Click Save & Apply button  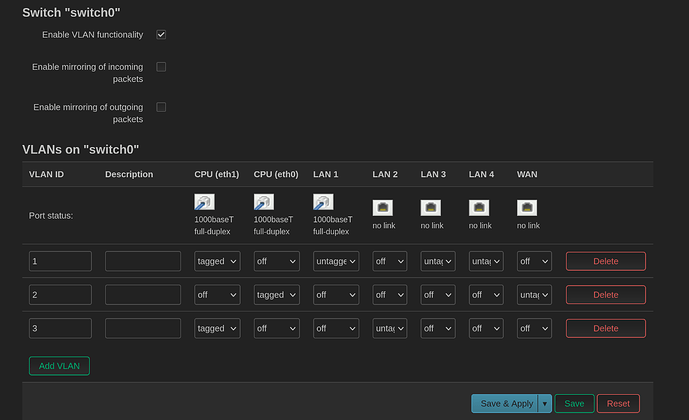point(504,403)
